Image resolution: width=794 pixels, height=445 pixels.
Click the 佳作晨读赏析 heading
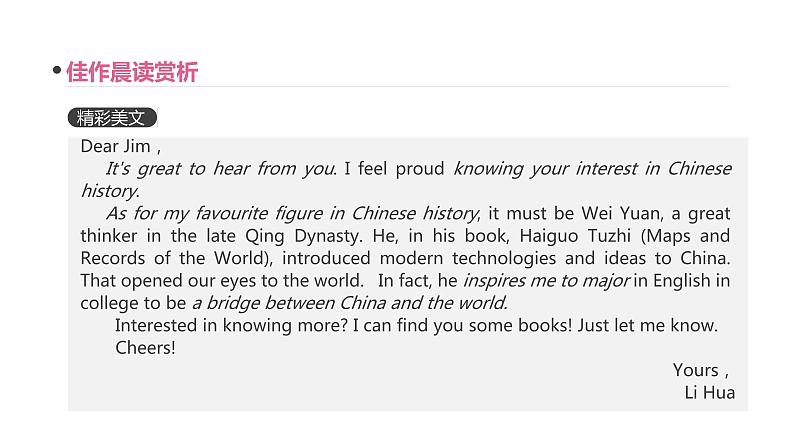[132, 71]
